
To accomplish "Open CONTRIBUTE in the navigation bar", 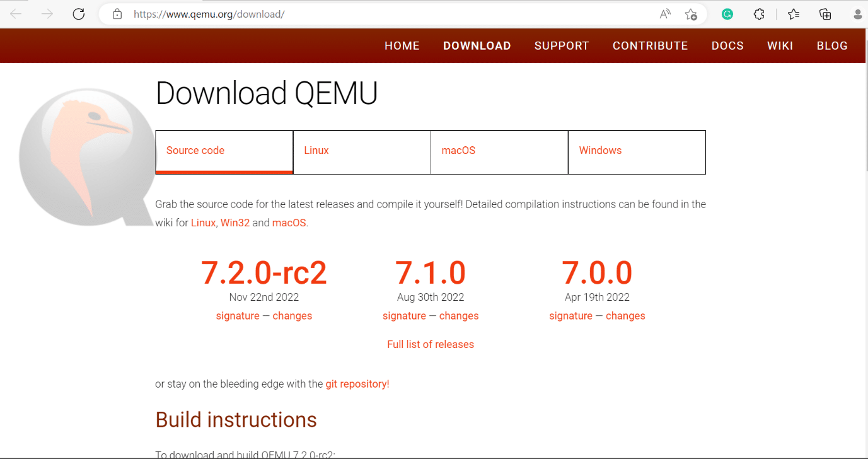I will (651, 46).
